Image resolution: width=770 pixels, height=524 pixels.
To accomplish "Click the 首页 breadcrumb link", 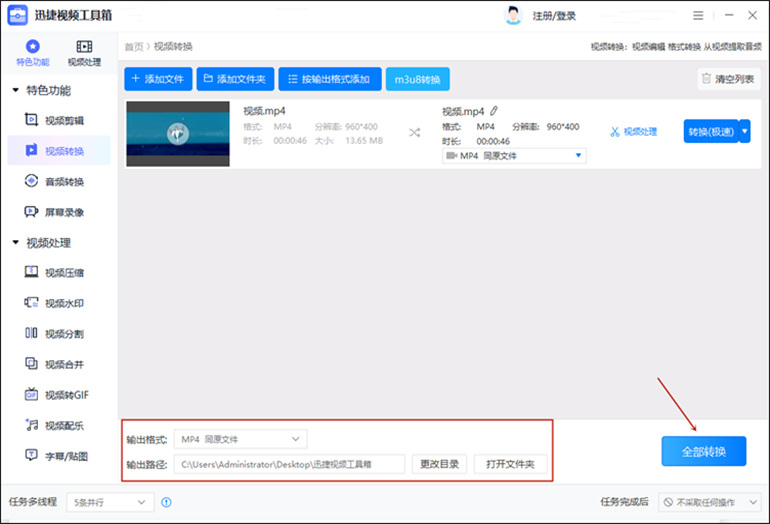I will point(134,47).
